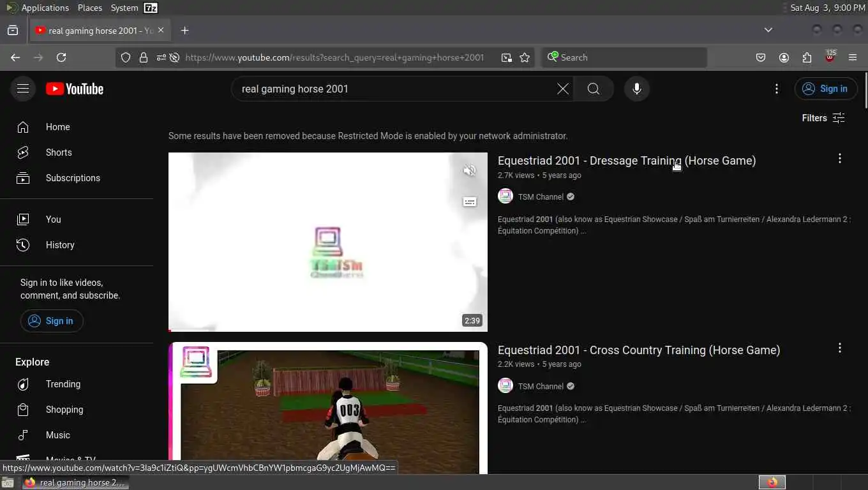Open Music under Explore
Screen dimensions: 868x490
pos(77,435)
